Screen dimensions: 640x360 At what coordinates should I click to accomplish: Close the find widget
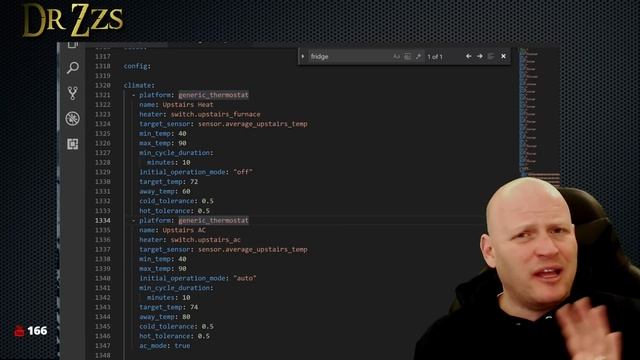click(503, 56)
